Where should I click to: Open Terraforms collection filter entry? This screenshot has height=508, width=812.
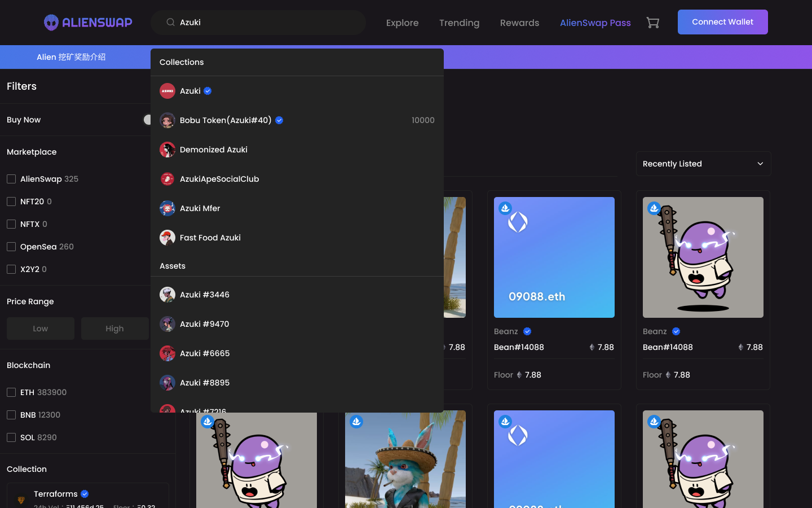coord(87,496)
